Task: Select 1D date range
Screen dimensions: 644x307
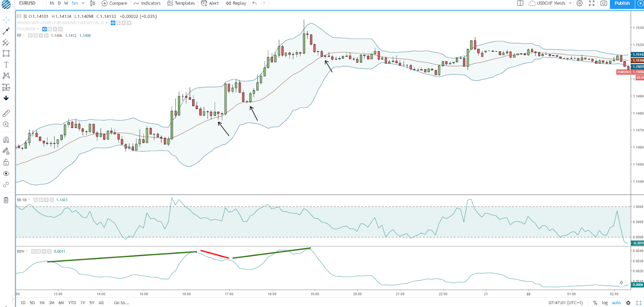Action: tap(23, 303)
